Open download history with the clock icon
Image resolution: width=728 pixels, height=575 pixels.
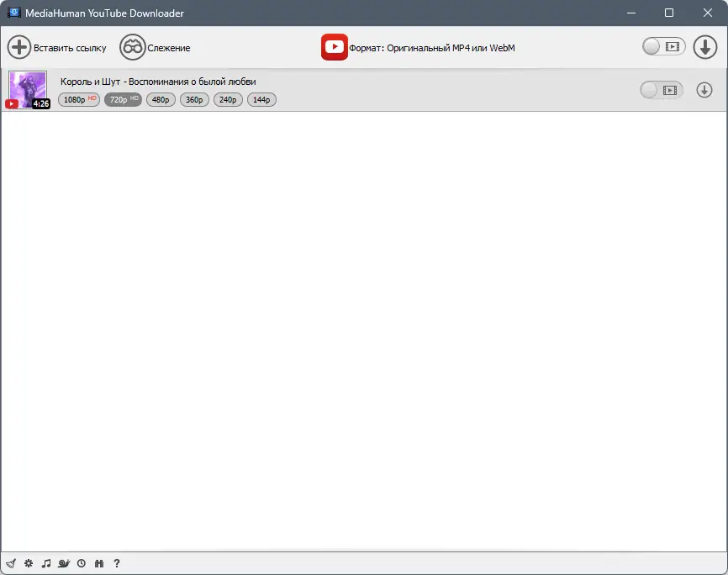(x=82, y=563)
